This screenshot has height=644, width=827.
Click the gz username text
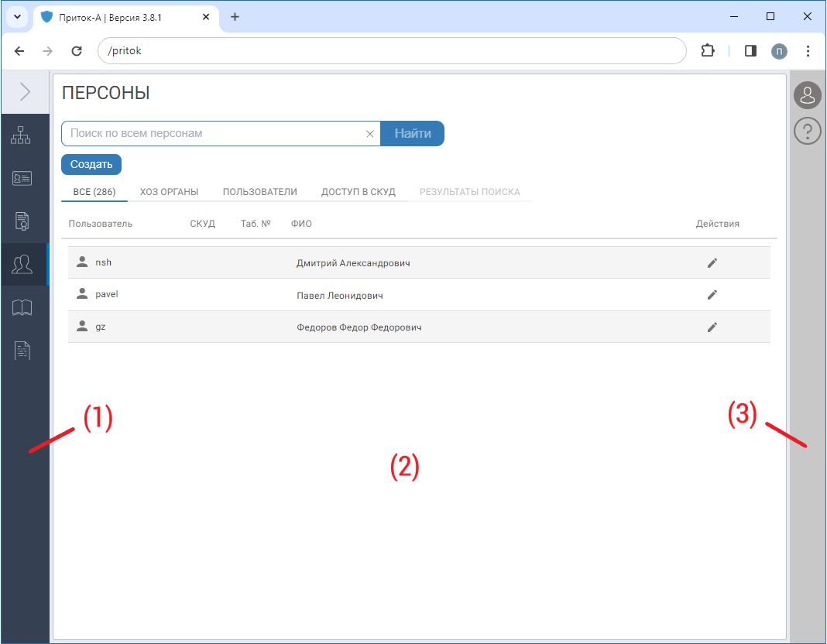click(100, 327)
